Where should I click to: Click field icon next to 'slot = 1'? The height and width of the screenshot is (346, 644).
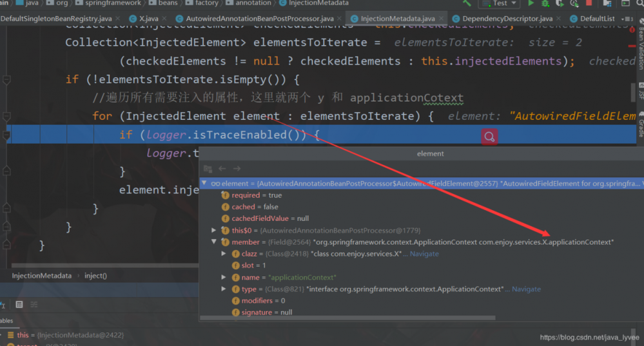[235, 265]
